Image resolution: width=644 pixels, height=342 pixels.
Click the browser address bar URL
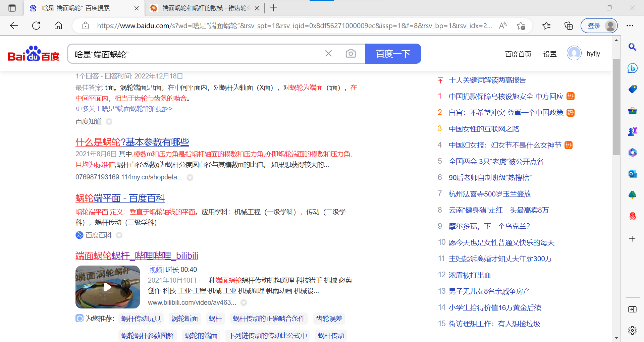(294, 26)
